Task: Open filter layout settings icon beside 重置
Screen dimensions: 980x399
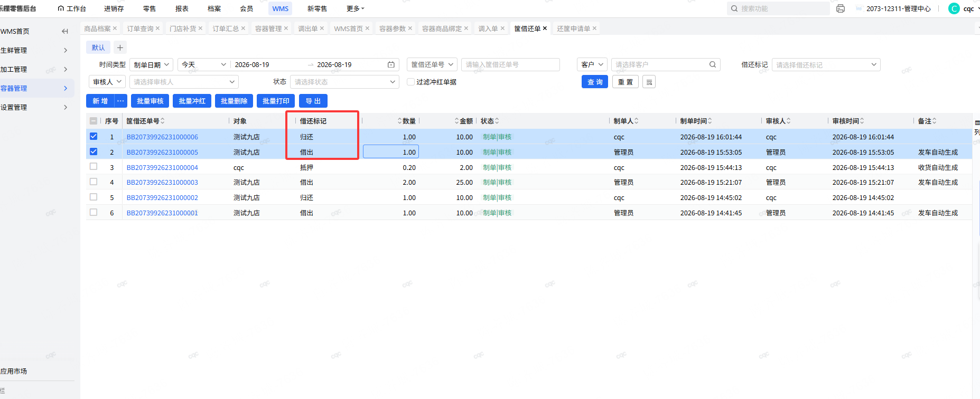Action: pyautogui.click(x=649, y=82)
